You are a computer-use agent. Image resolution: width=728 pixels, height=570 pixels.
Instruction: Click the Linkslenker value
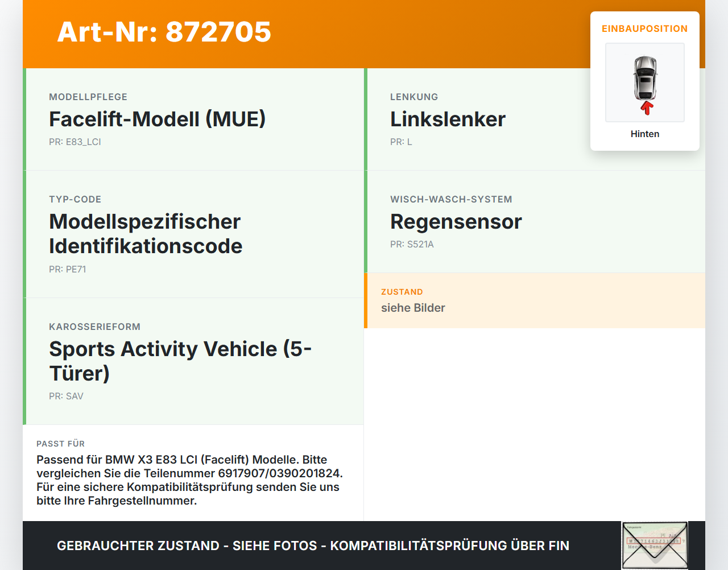(448, 119)
